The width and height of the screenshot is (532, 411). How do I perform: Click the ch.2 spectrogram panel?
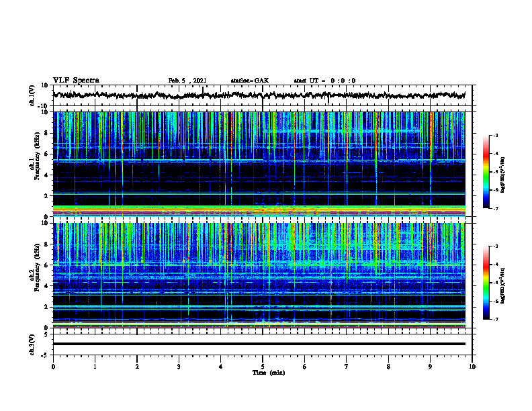coord(259,275)
